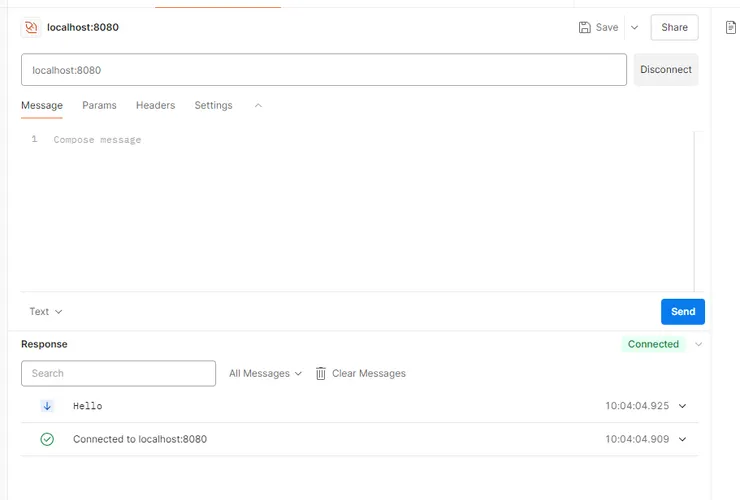Open the documentation icon on the right edge

730,27
